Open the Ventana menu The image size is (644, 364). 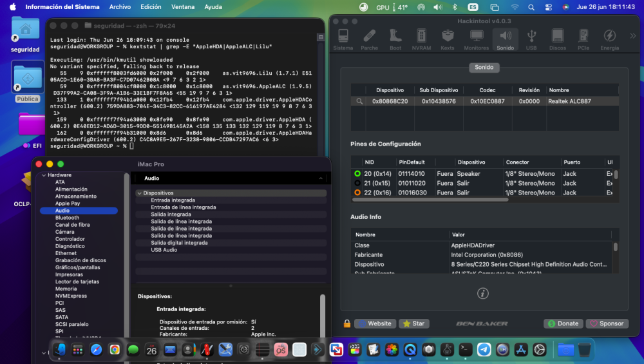183,7
